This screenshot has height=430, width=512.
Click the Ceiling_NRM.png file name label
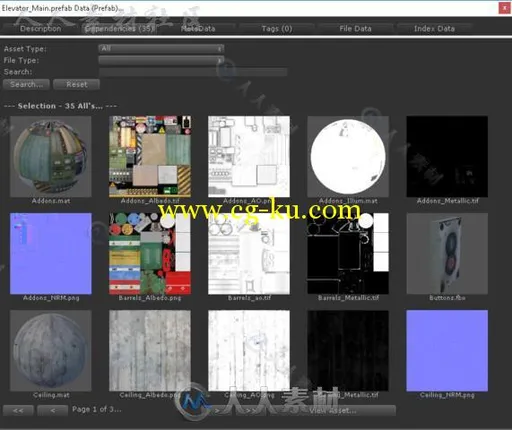[x=447, y=395]
